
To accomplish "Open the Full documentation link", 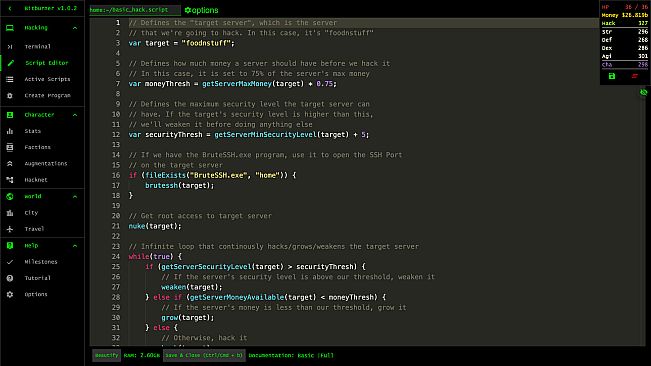I will 326,355.
